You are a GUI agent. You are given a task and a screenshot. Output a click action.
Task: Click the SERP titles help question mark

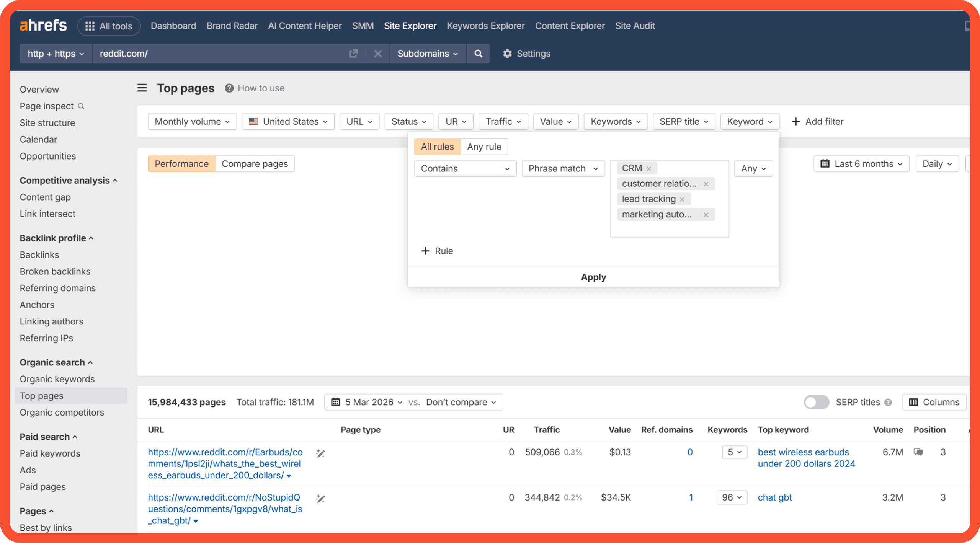[x=888, y=403]
